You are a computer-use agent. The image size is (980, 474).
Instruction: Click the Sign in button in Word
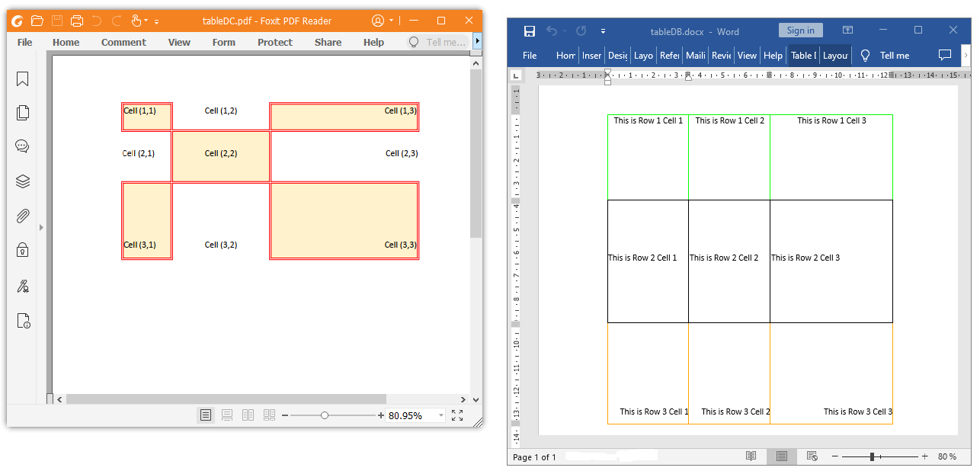800,30
